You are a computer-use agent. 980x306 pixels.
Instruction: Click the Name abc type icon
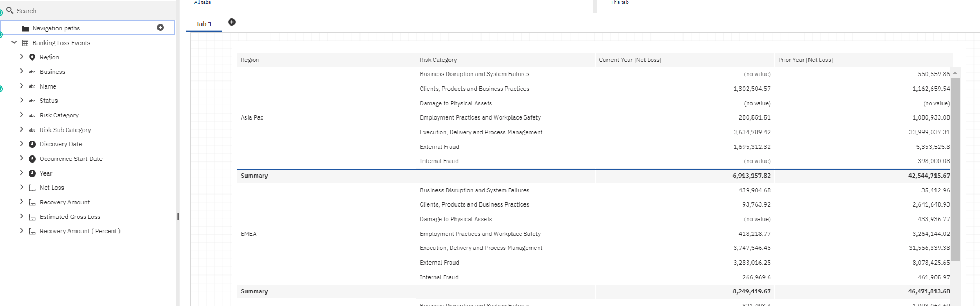tap(32, 86)
